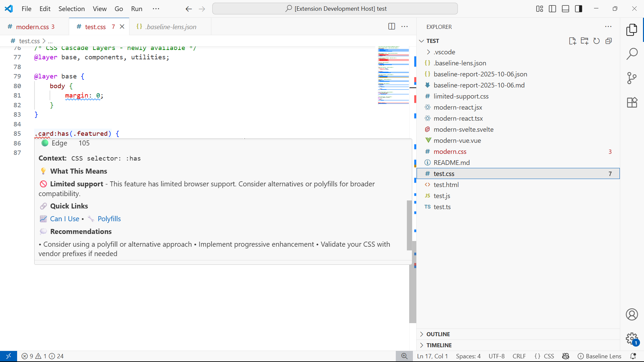Open the Search view in activity bar
Screen dimensions: 644x362
632,54
